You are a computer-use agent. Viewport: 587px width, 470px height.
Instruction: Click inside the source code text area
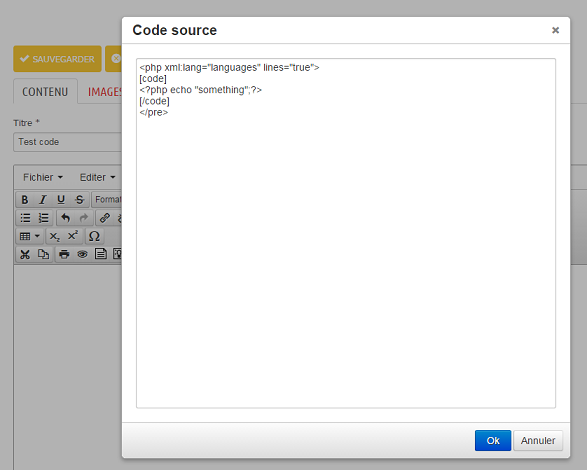click(346, 233)
